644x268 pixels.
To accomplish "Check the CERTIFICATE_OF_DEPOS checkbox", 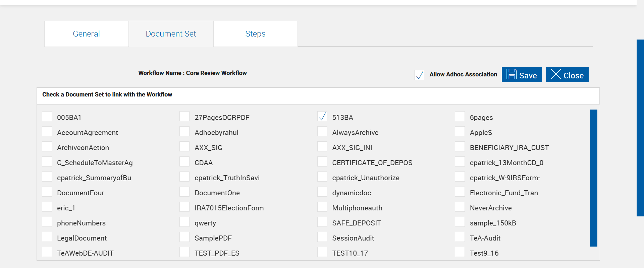I will click(322, 162).
